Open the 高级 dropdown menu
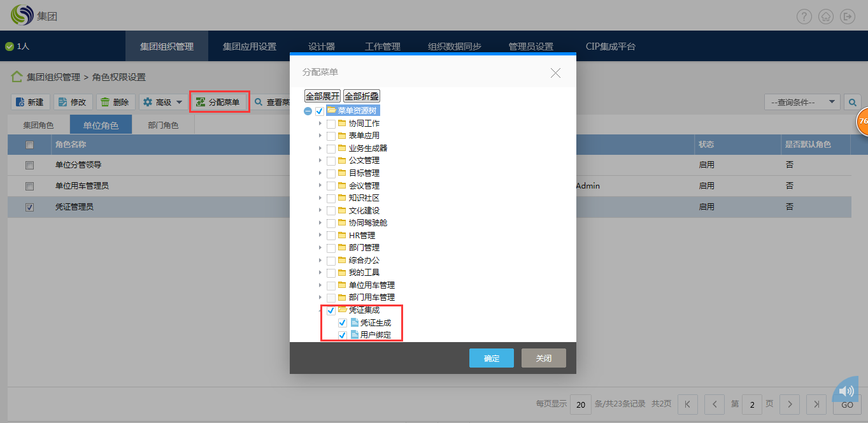Screen dimensions: 868x423 coord(163,102)
